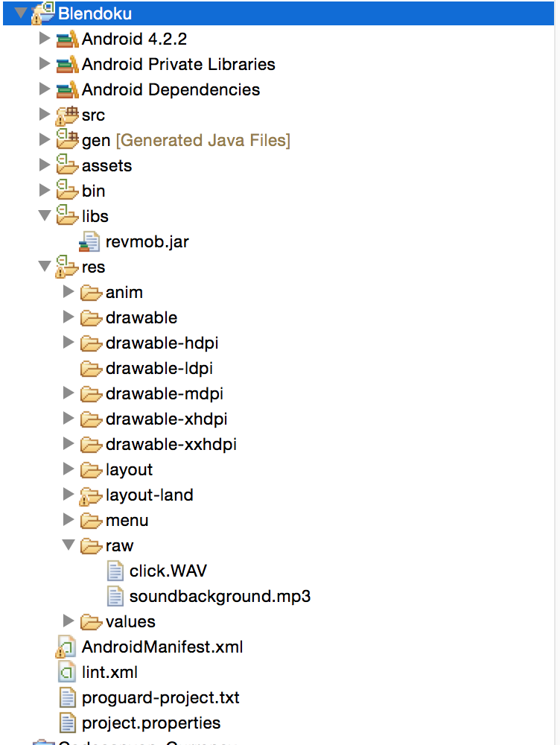Collapse the raw folder
The width and height of the screenshot is (560, 745).
point(69,546)
